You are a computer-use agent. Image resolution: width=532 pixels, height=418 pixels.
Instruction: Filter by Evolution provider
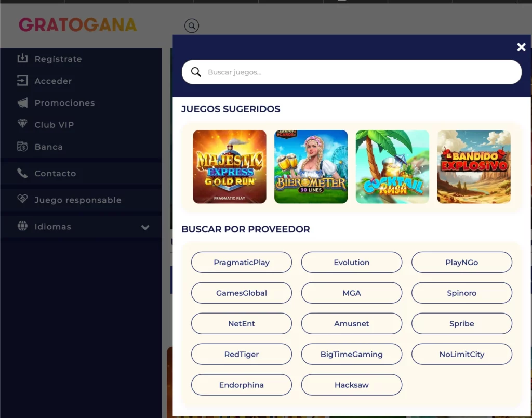coord(352,262)
